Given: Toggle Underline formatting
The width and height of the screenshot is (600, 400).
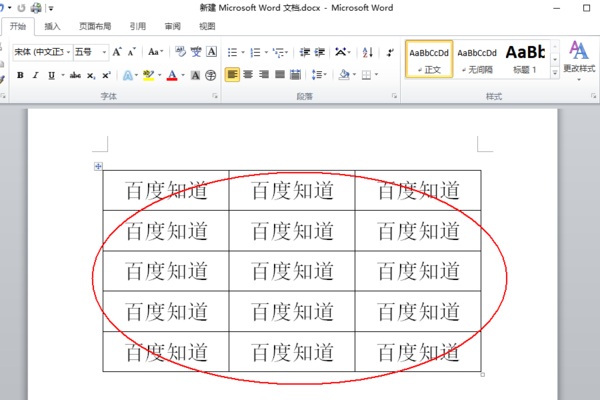Looking at the screenshot, I should pos(51,75).
